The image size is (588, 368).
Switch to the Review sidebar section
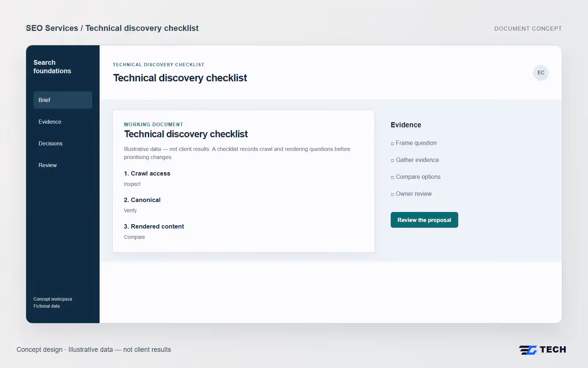click(x=63, y=165)
